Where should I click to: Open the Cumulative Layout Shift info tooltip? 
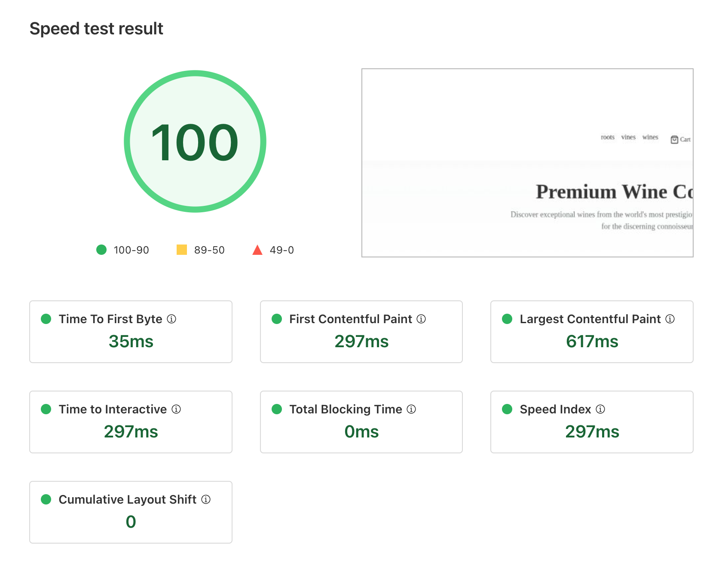point(206,499)
